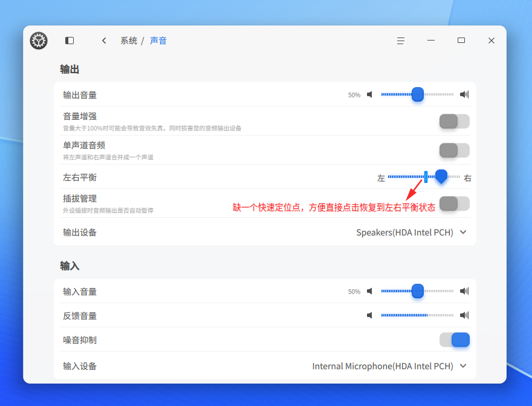Click the mute speaker icon beside 输入音量
This screenshot has height=406, width=532.
(370, 291)
